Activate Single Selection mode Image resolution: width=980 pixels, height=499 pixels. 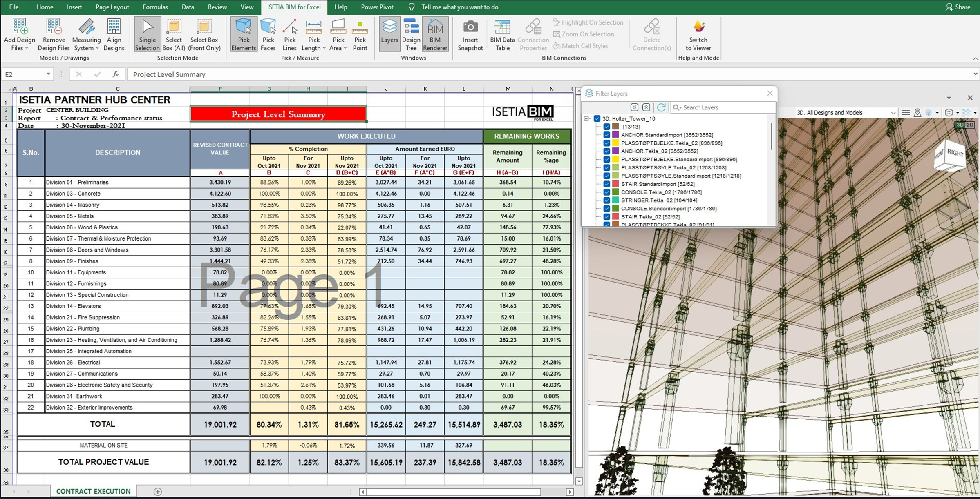pos(147,35)
